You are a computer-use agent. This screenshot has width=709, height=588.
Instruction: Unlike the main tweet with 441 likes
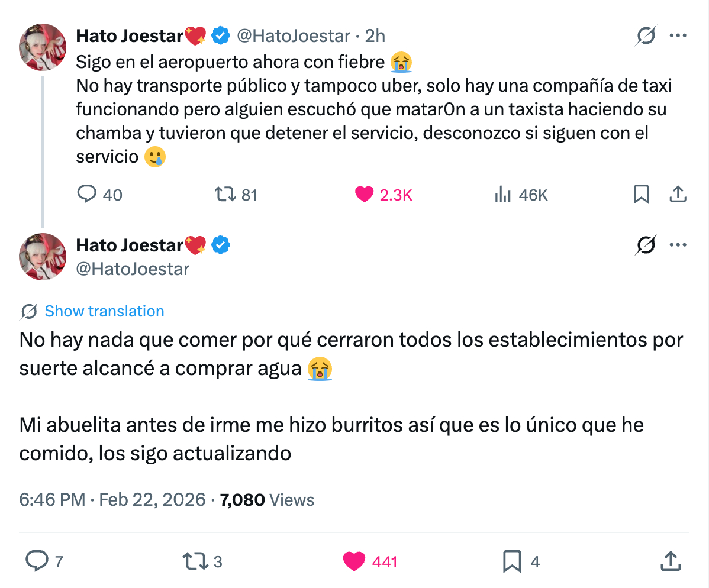(x=354, y=561)
